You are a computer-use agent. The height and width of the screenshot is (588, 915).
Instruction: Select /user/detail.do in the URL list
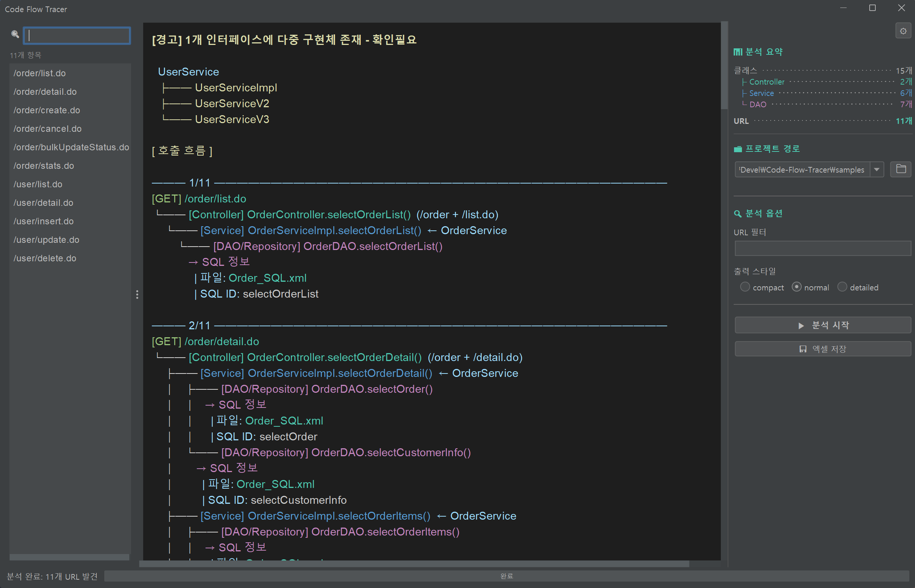click(43, 203)
